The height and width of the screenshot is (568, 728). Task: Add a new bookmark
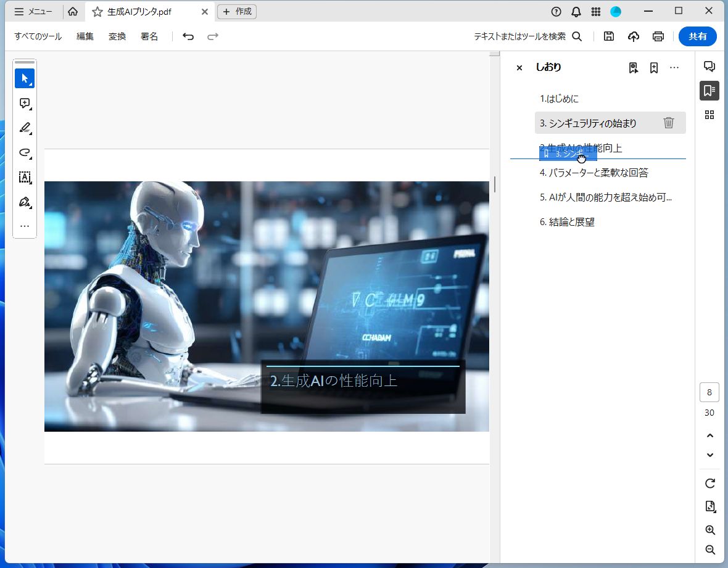pos(653,67)
